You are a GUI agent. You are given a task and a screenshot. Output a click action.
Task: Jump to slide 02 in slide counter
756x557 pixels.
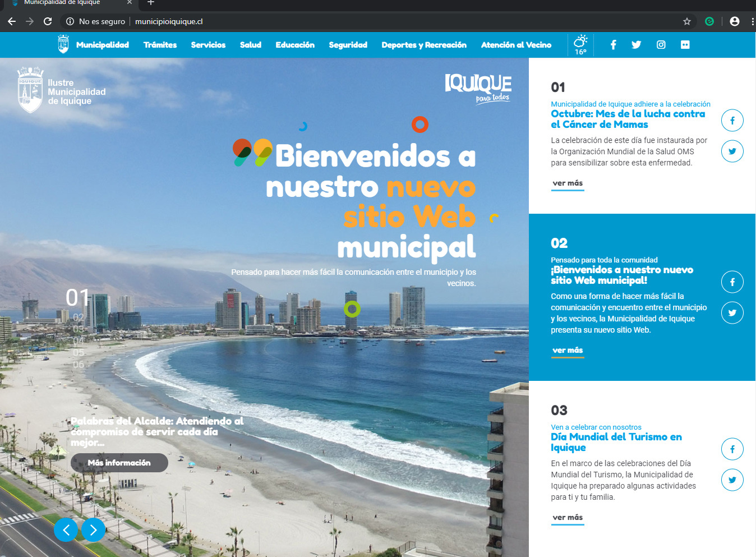click(79, 317)
